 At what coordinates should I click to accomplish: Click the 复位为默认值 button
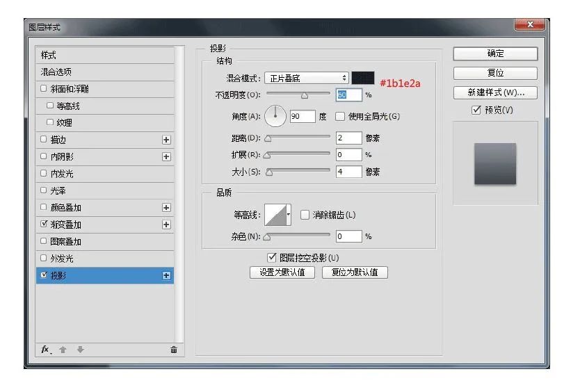(355, 272)
